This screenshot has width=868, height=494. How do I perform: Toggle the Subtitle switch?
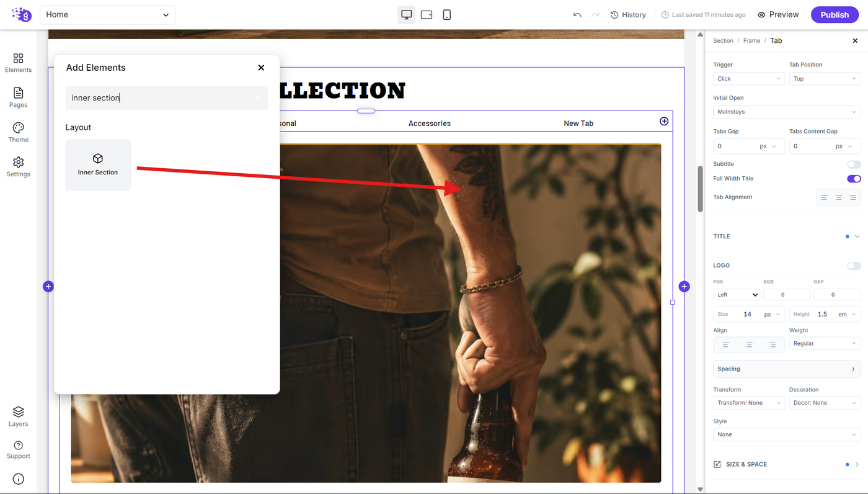(x=854, y=164)
